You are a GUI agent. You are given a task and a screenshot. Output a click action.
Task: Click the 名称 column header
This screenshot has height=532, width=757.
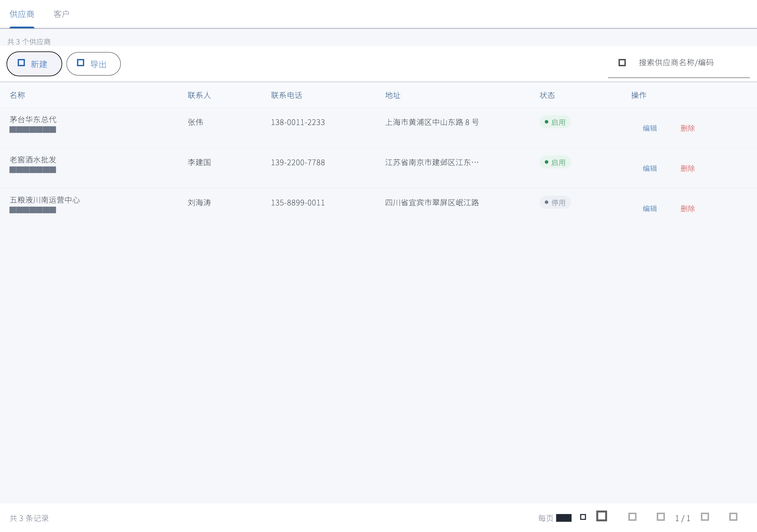pos(17,95)
